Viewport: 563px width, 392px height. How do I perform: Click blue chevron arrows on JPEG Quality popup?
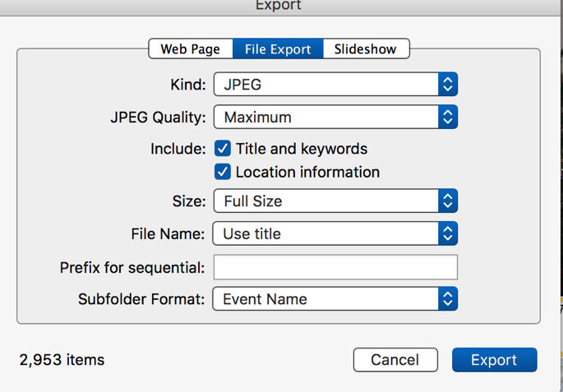(x=447, y=118)
